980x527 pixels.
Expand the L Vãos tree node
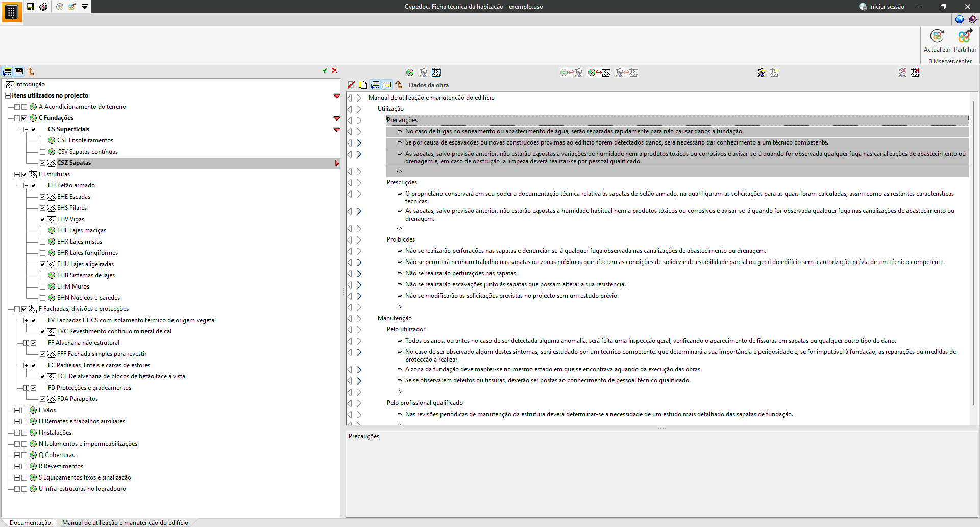coord(17,410)
